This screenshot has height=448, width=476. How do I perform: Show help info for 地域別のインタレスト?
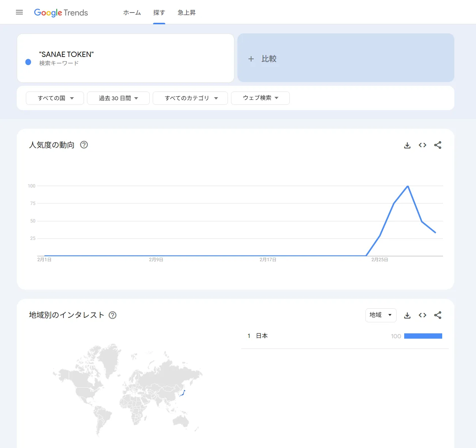tap(112, 315)
